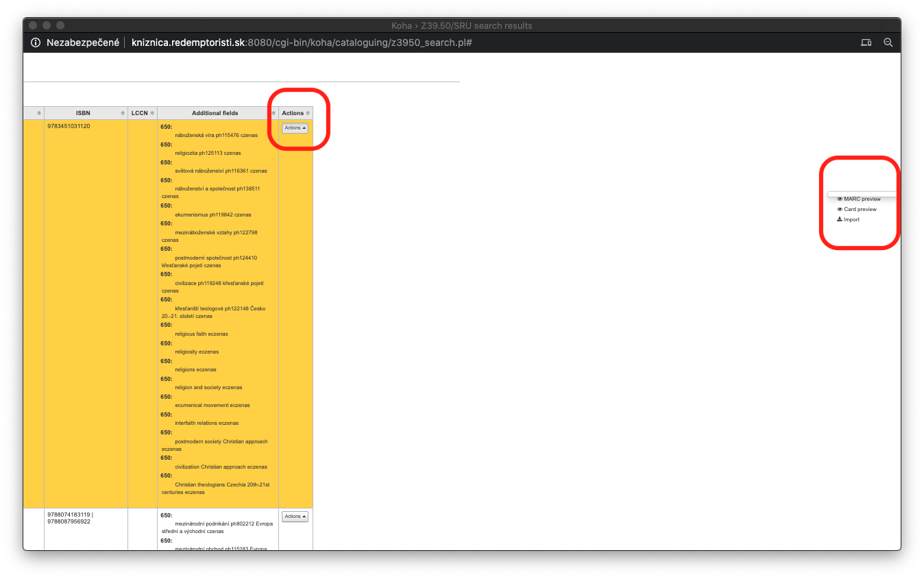
Task: Click the ISBN column header label
Action: click(x=83, y=113)
